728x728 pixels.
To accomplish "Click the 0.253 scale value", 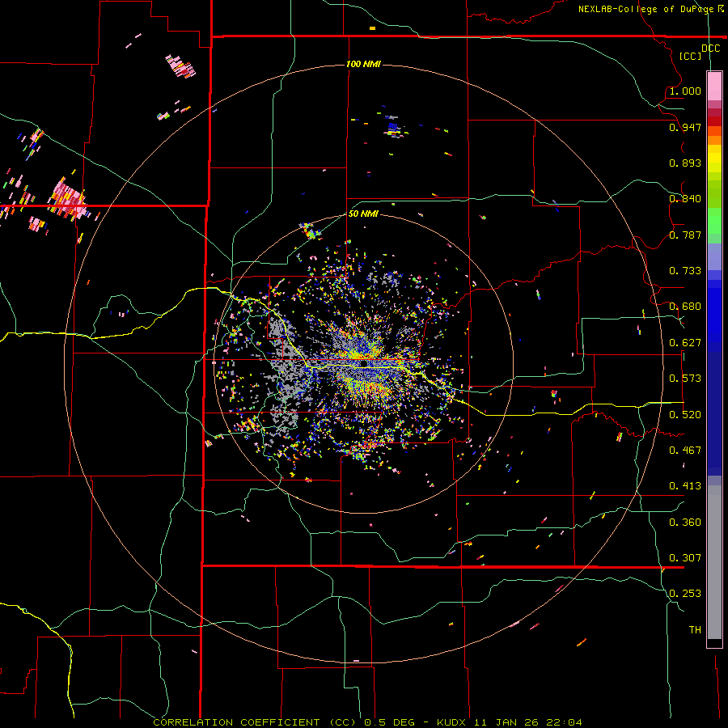I will 685,594.
